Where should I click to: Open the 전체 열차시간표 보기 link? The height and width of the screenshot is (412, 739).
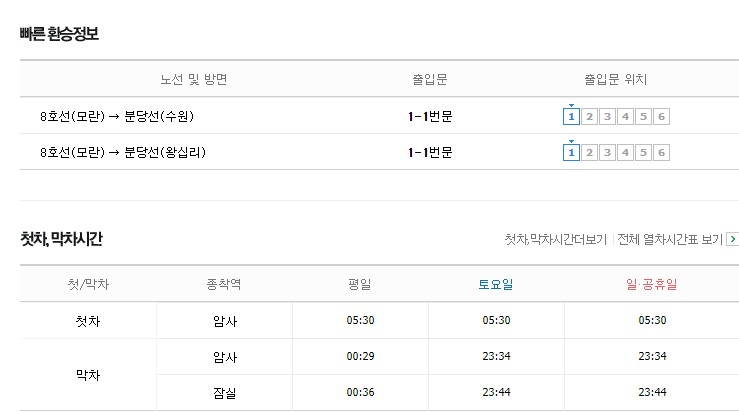coord(670,239)
